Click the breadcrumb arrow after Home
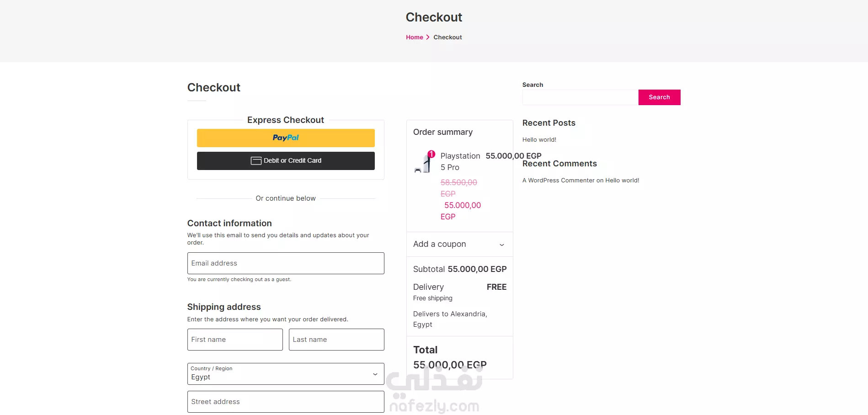This screenshot has height=415, width=868. click(x=428, y=37)
